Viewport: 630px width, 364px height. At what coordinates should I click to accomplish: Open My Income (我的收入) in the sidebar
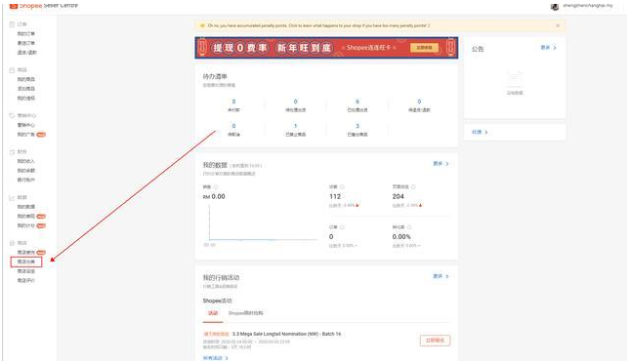tap(26, 161)
